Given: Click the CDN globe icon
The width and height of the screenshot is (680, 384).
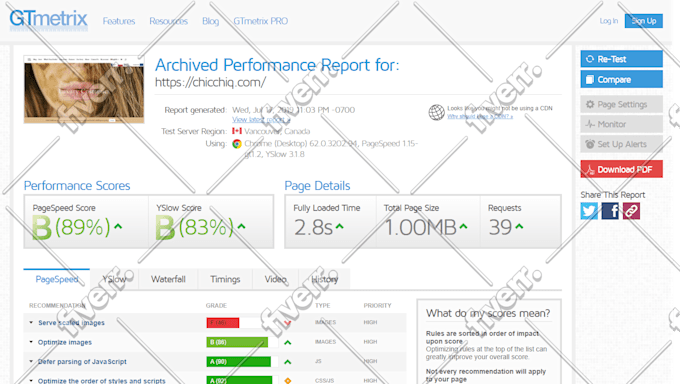Looking at the screenshot, I should coord(436,112).
